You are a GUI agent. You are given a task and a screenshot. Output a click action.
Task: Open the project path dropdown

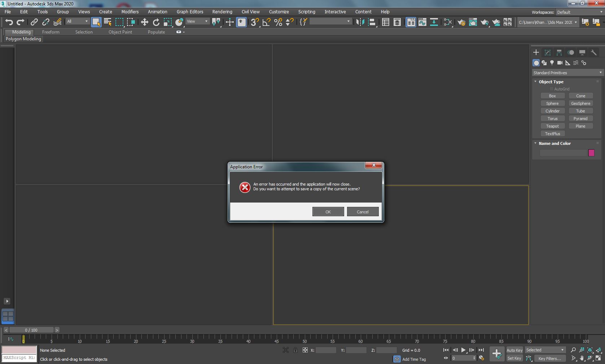point(548,22)
